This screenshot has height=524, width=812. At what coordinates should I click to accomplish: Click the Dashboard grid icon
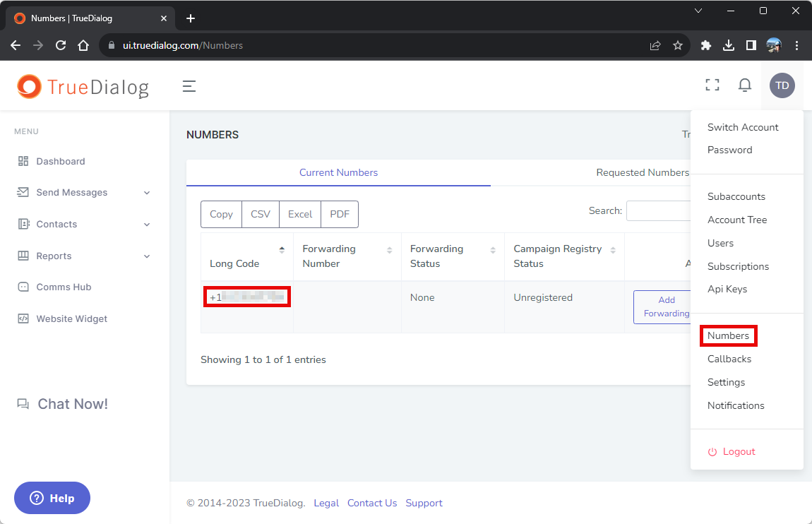(23, 161)
